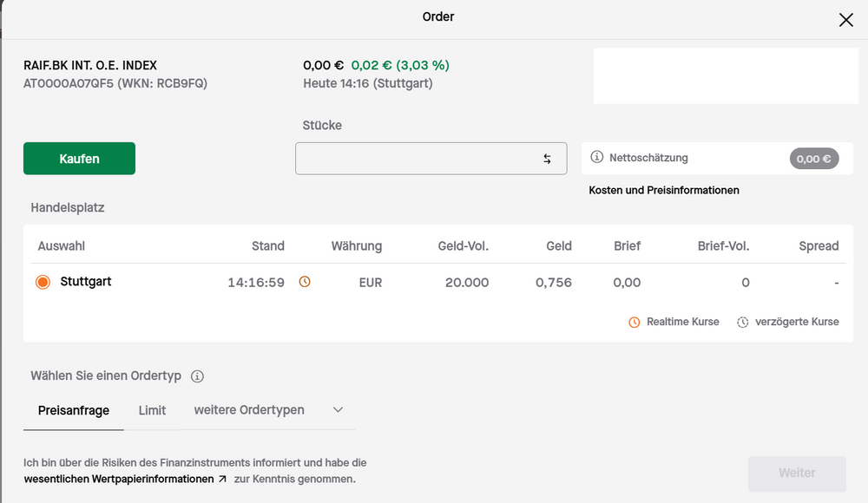Open Kosten und Preisinformationen link

[664, 190]
